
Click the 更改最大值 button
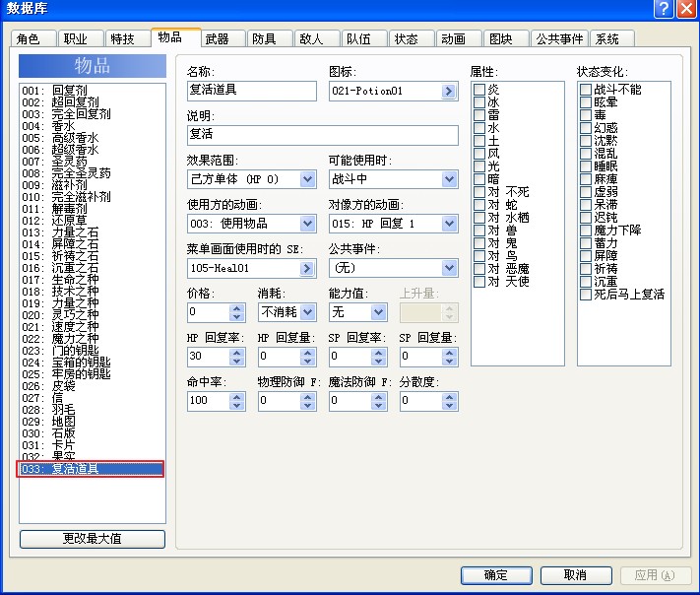(x=93, y=539)
